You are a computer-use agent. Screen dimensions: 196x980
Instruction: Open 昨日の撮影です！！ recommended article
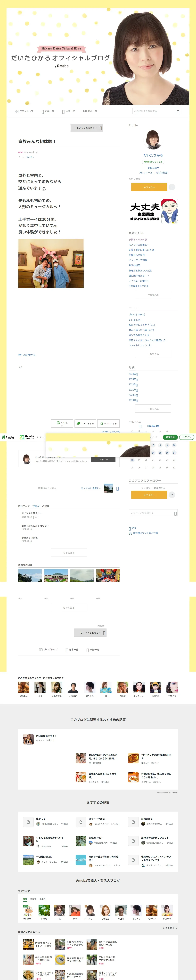[x=46, y=736]
